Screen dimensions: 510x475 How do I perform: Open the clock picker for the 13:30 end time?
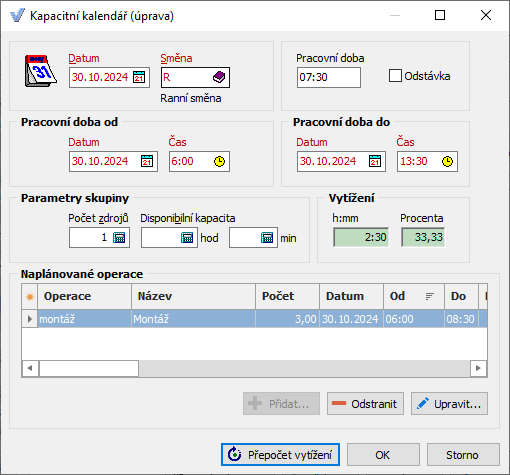(447, 161)
